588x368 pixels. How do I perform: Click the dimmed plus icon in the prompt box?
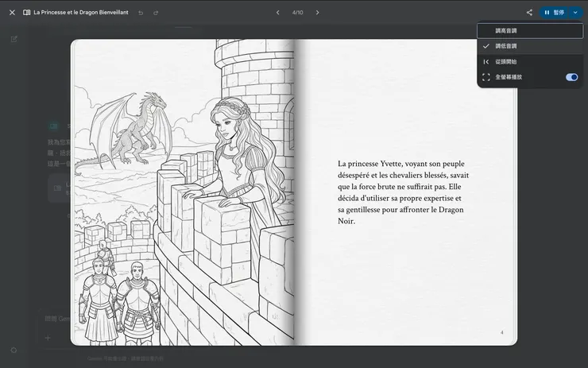(x=48, y=338)
